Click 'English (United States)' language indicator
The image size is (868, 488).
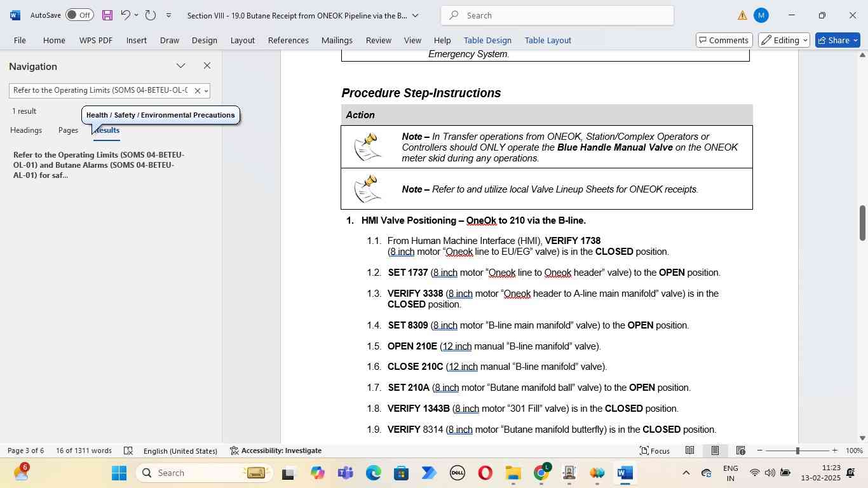pos(180,451)
